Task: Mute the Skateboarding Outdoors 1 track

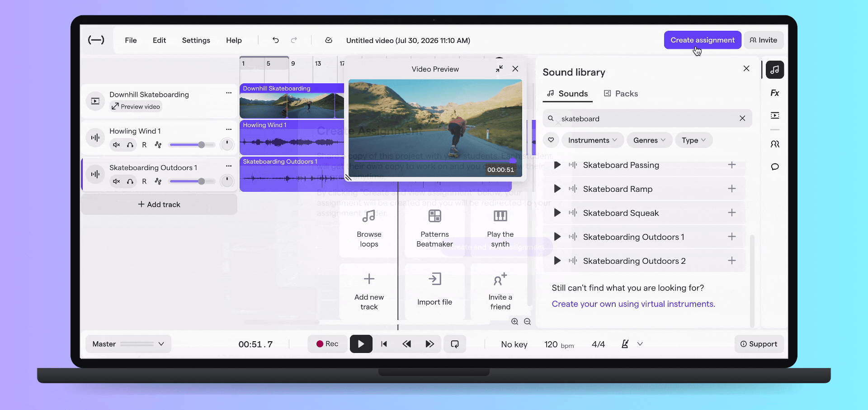Action: [116, 181]
